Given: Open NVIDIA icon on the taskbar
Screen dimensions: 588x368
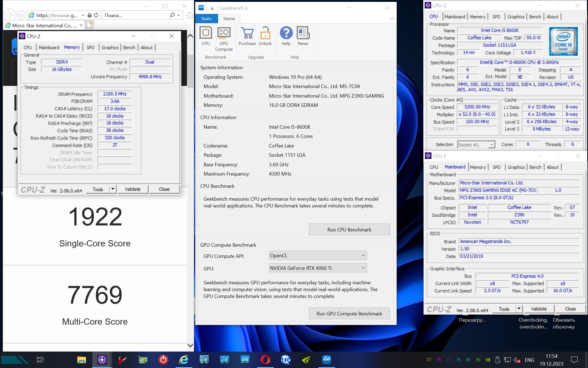Looking at the screenshot, I should point(306,360).
